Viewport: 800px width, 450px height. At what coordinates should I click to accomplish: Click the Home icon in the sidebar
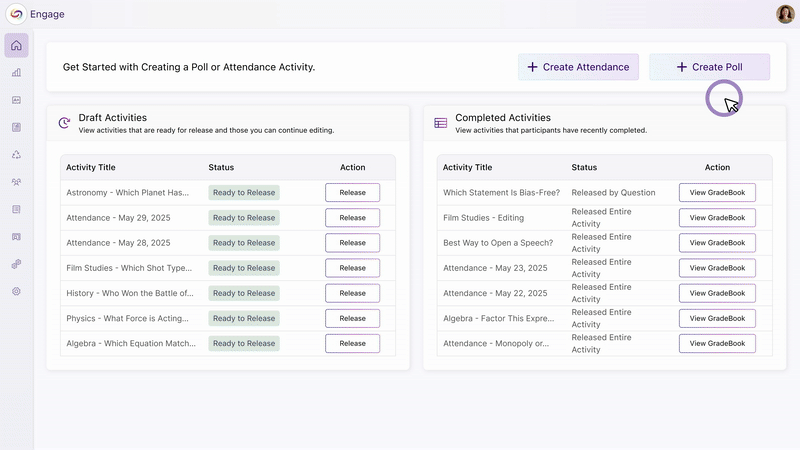(16, 45)
